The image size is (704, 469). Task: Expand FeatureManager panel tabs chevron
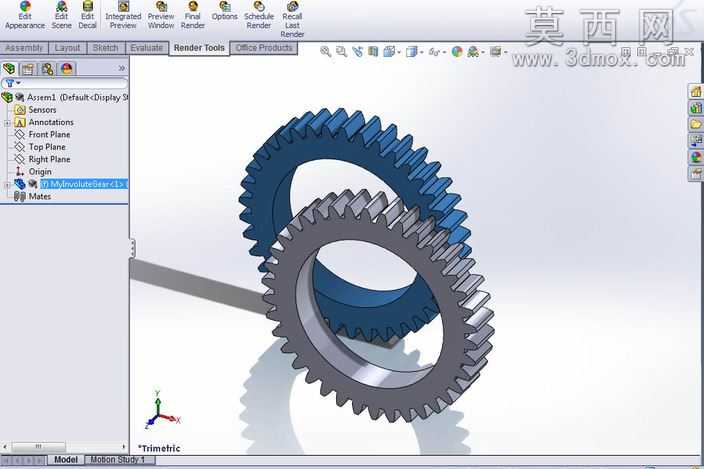click(122, 69)
